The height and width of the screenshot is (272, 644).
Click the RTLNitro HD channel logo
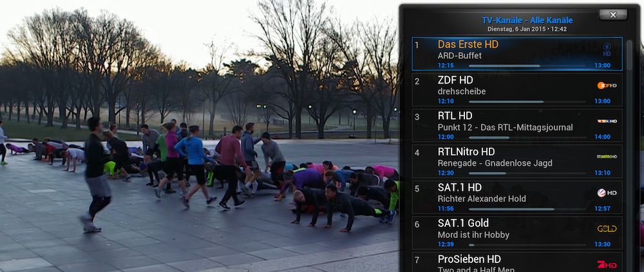607,157
